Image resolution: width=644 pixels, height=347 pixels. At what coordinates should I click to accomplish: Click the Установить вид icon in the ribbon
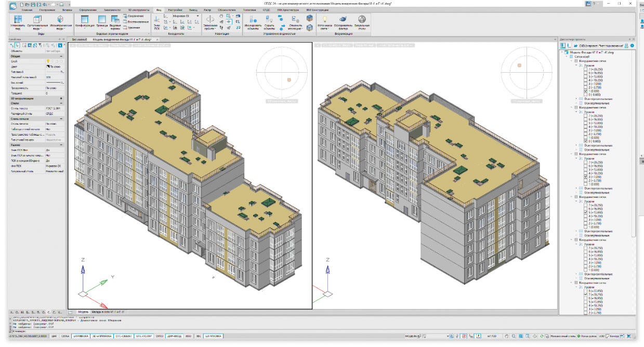pyautogui.click(x=18, y=21)
